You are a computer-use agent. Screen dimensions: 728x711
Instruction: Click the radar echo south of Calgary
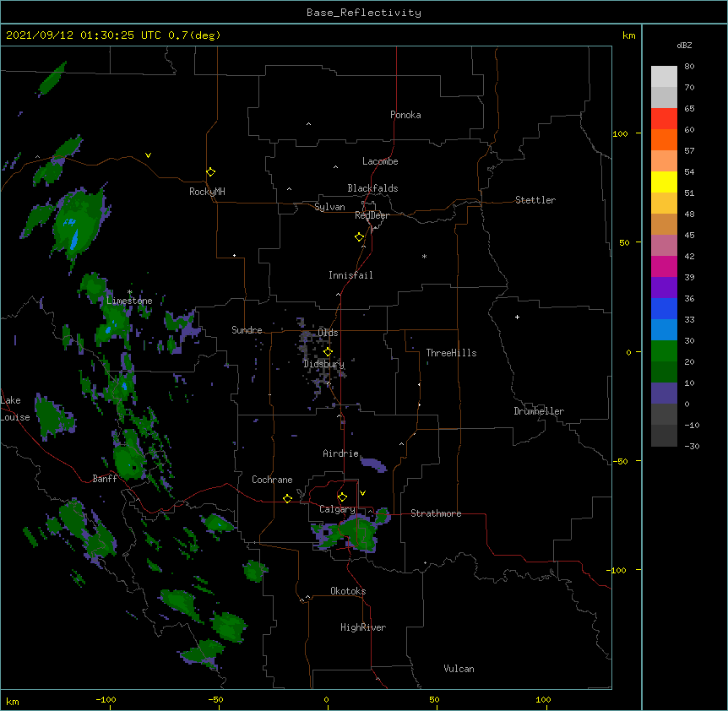pos(350,533)
